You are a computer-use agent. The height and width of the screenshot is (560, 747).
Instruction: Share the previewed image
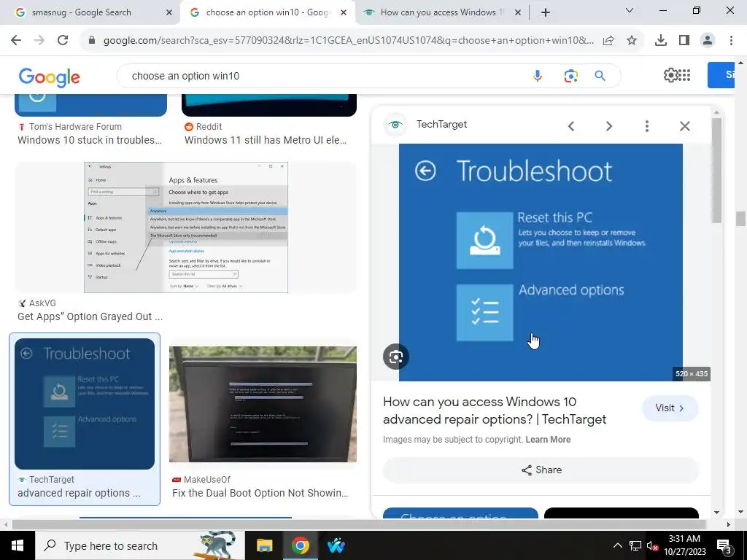541,470
